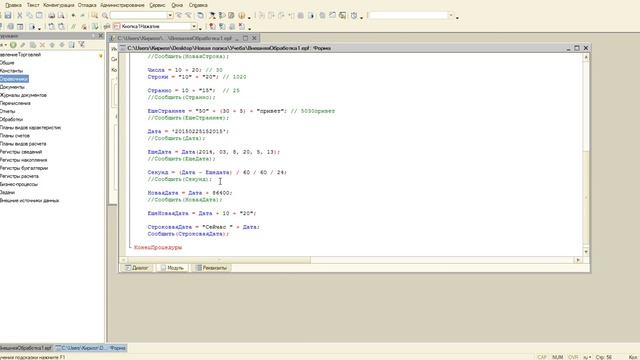The width and height of the screenshot is (640, 360).
Task: Click the Print icon in toolbar
Action: [x=51, y=16]
